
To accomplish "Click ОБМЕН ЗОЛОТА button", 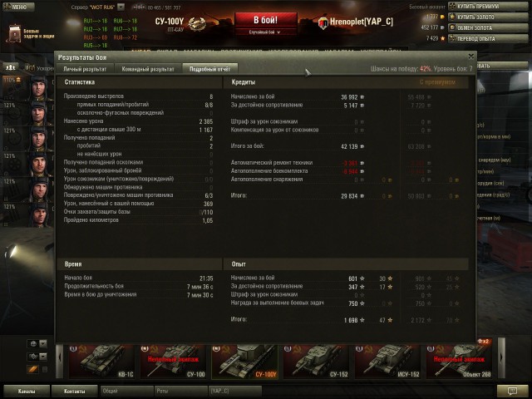I will 488,27.
